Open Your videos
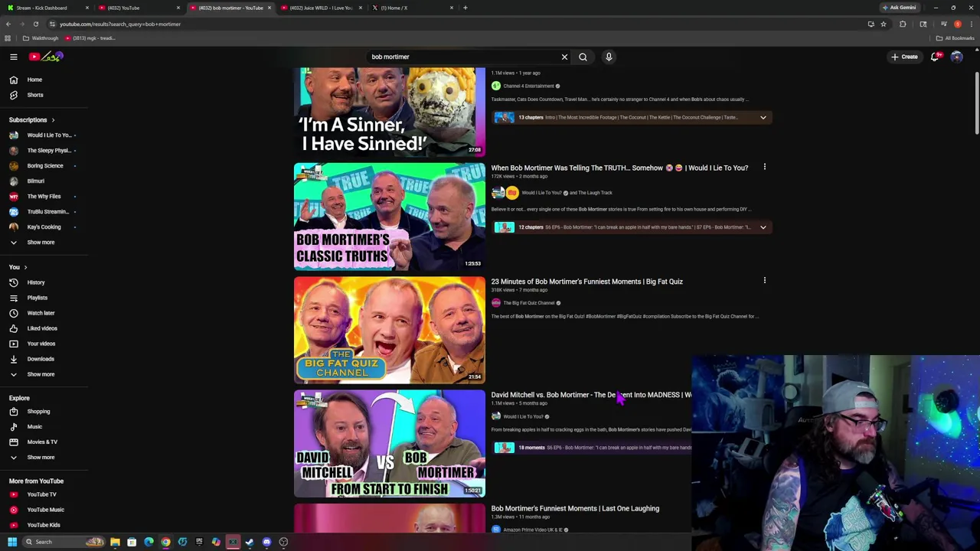This screenshot has height=551, width=980. 41,344
